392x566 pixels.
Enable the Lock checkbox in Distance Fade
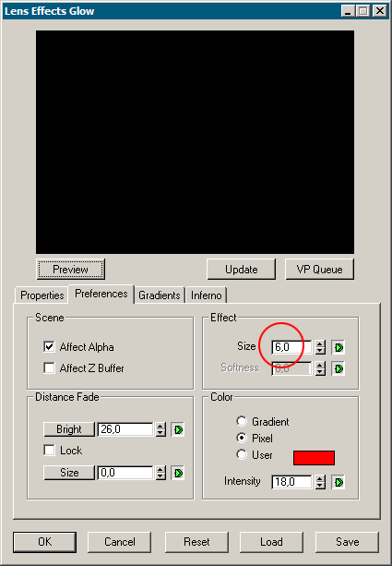pos(49,451)
